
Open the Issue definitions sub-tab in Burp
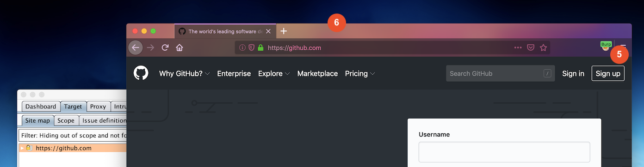[102, 120]
